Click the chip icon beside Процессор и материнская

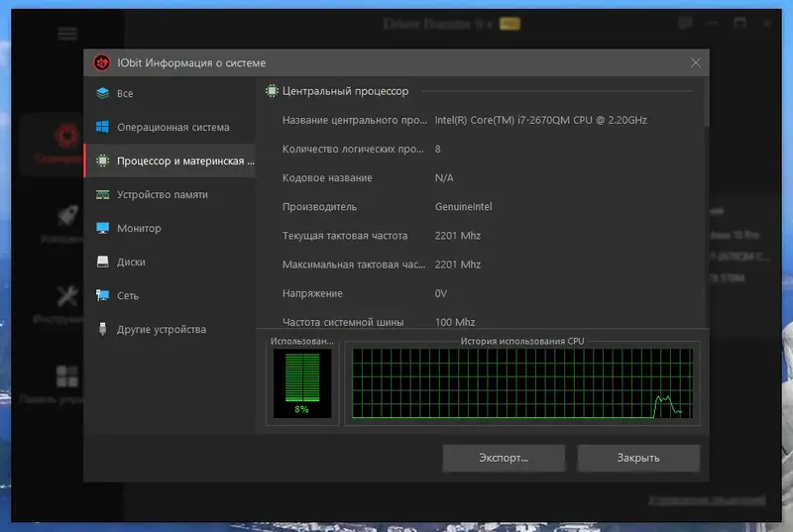[103, 160]
